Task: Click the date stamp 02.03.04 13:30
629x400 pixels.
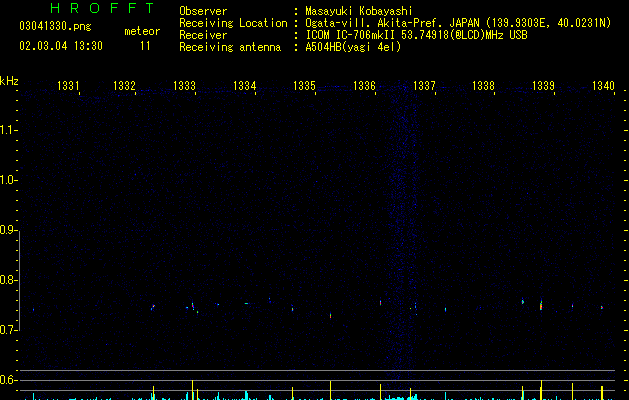Action: pos(61,46)
